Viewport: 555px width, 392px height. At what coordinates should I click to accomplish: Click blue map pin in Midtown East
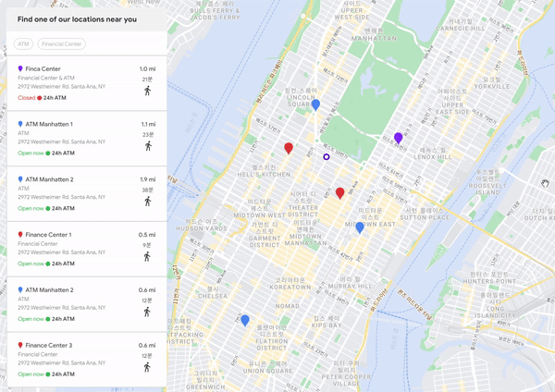360,227
